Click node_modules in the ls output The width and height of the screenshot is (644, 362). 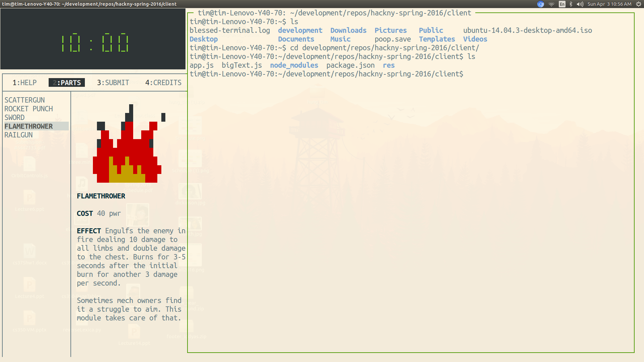[294, 65]
